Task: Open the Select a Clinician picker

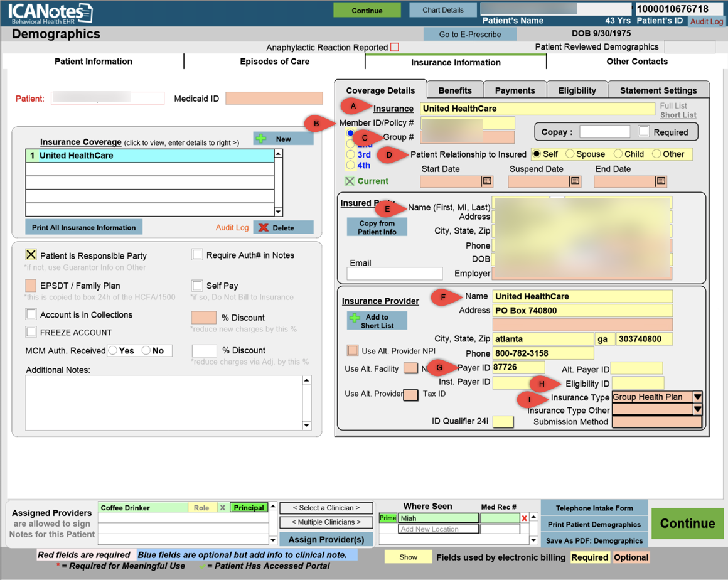Action: click(326, 508)
